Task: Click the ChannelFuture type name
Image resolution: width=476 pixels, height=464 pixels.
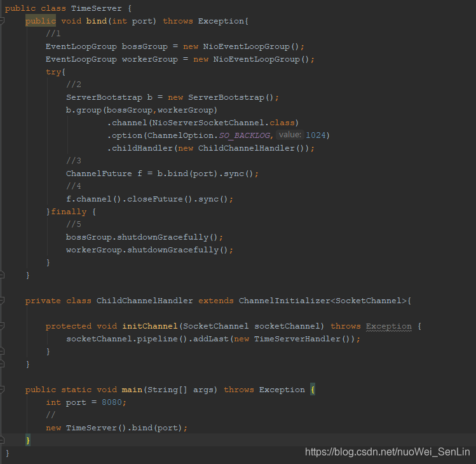Action: [99, 174]
